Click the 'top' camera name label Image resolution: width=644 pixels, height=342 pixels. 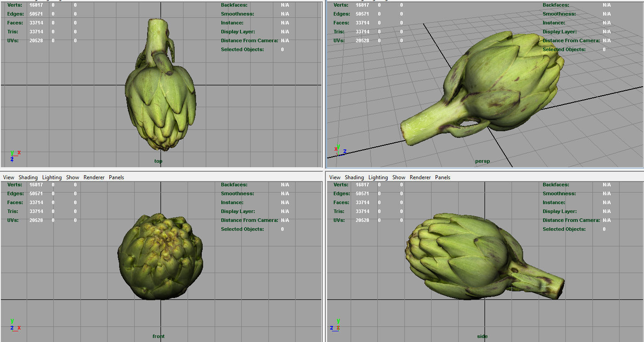tap(158, 161)
